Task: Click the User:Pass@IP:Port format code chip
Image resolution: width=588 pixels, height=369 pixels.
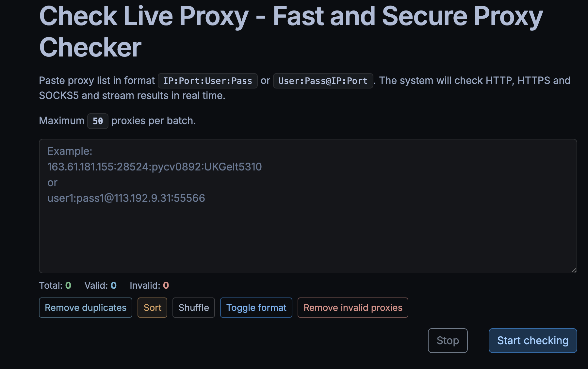Action: (323, 81)
